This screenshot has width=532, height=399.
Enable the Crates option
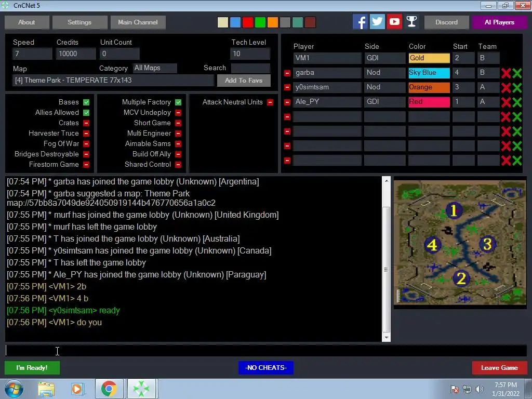[x=86, y=123]
